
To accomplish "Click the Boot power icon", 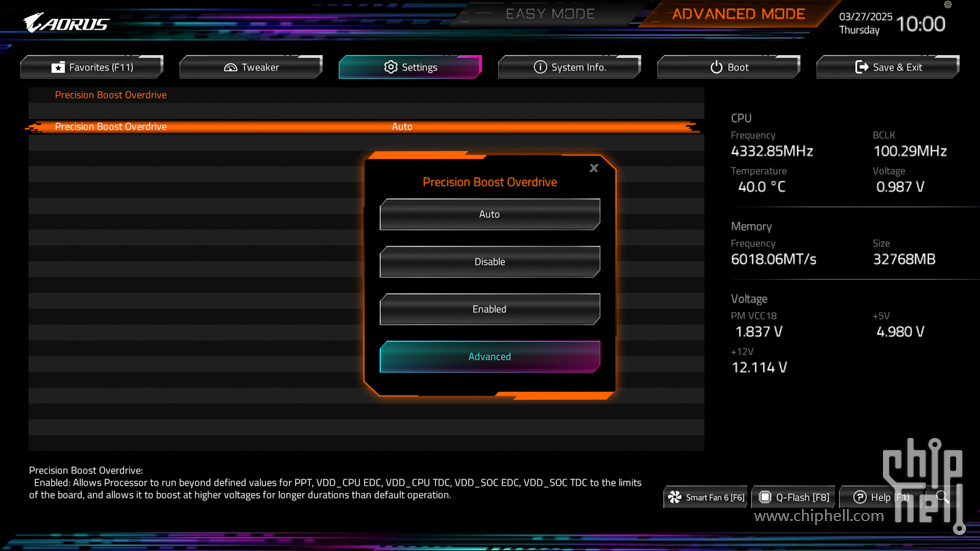I will click(716, 67).
